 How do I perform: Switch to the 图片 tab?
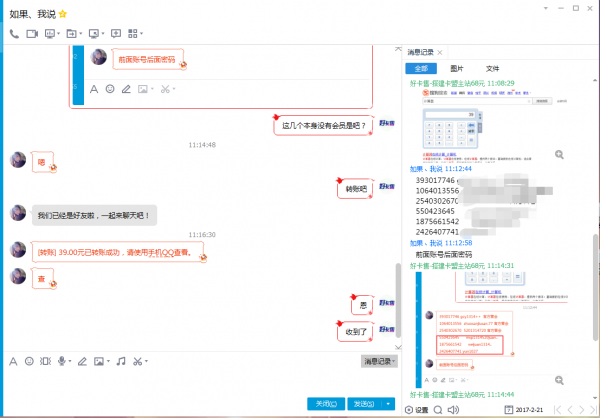point(457,68)
